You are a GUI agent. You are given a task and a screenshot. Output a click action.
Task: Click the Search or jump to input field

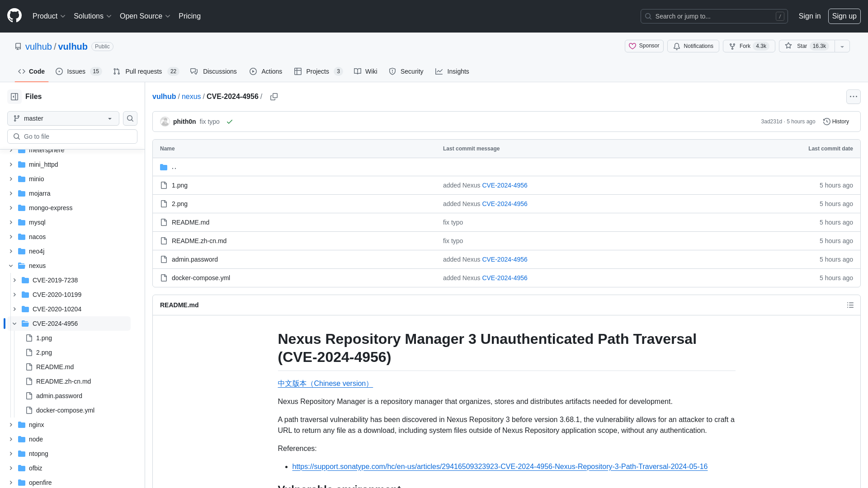coord(713,16)
